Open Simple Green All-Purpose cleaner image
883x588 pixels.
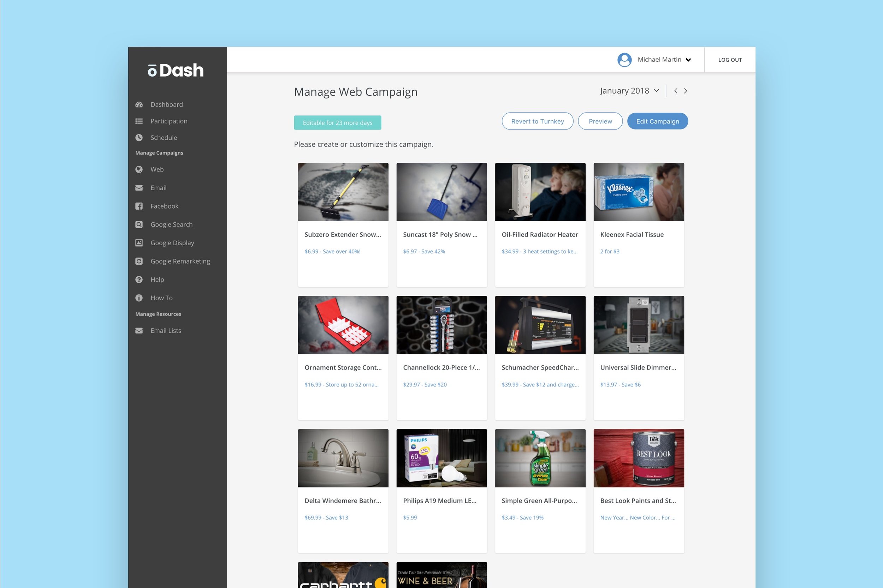click(540, 458)
